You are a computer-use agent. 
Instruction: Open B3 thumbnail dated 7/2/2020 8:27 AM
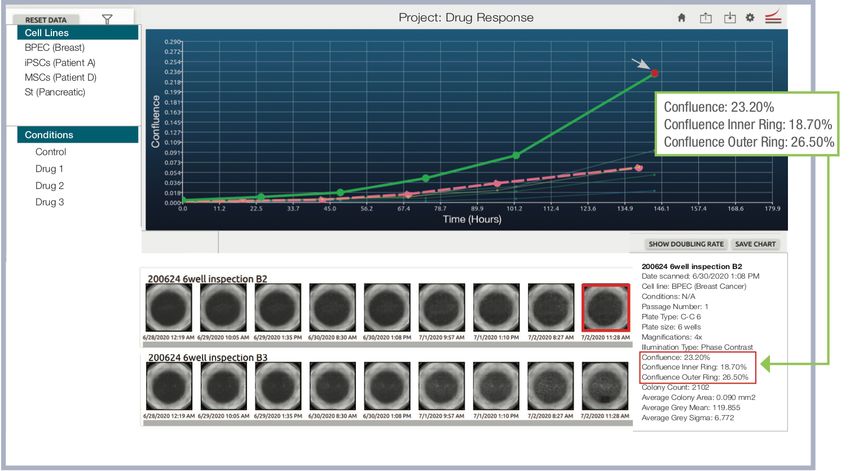551,386
